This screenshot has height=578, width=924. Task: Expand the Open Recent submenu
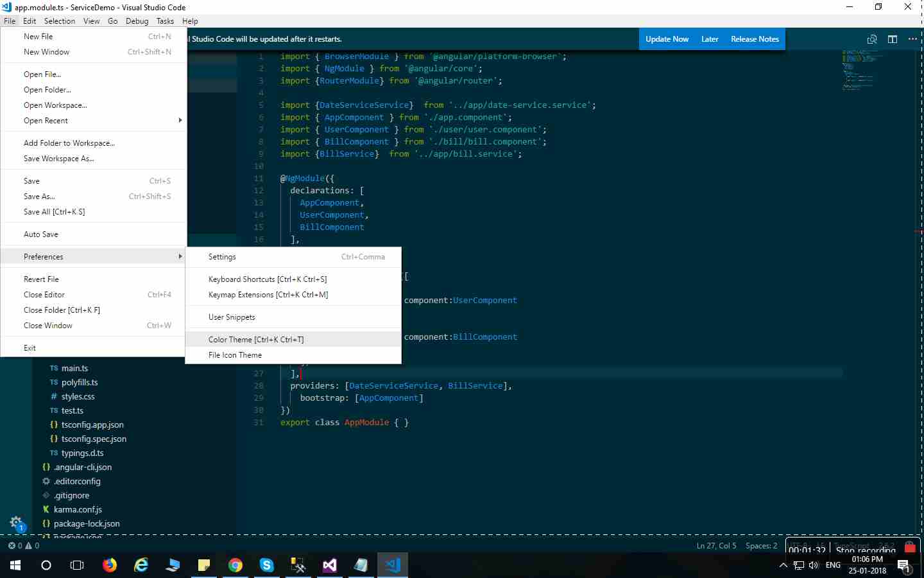click(46, 120)
